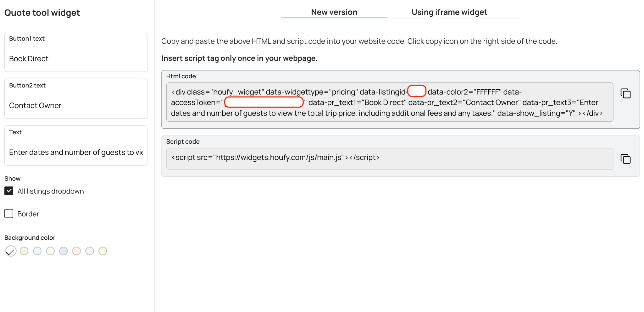Click the Background color label
The width and height of the screenshot is (644, 312).
(x=30, y=237)
